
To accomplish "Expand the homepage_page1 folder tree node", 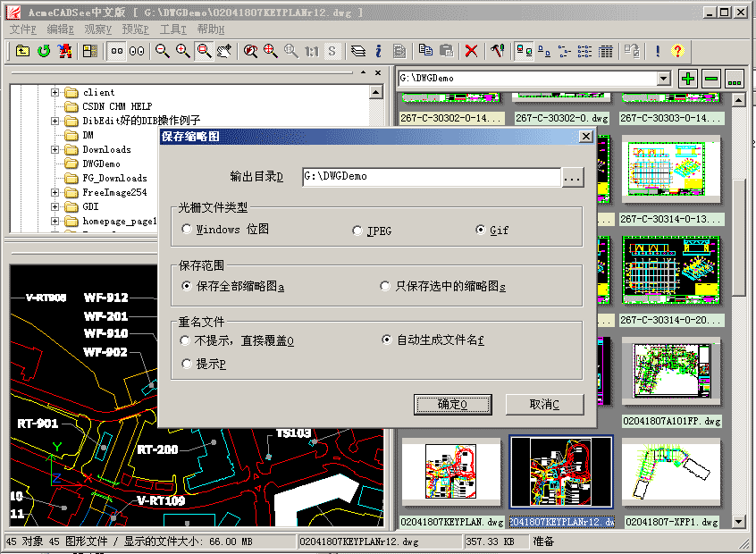I will pos(55,222).
